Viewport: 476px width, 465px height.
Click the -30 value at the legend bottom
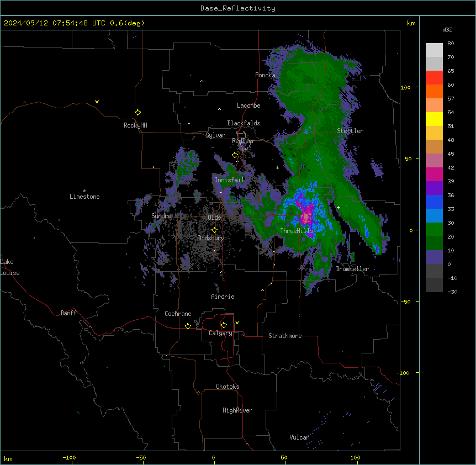pyautogui.click(x=452, y=292)
